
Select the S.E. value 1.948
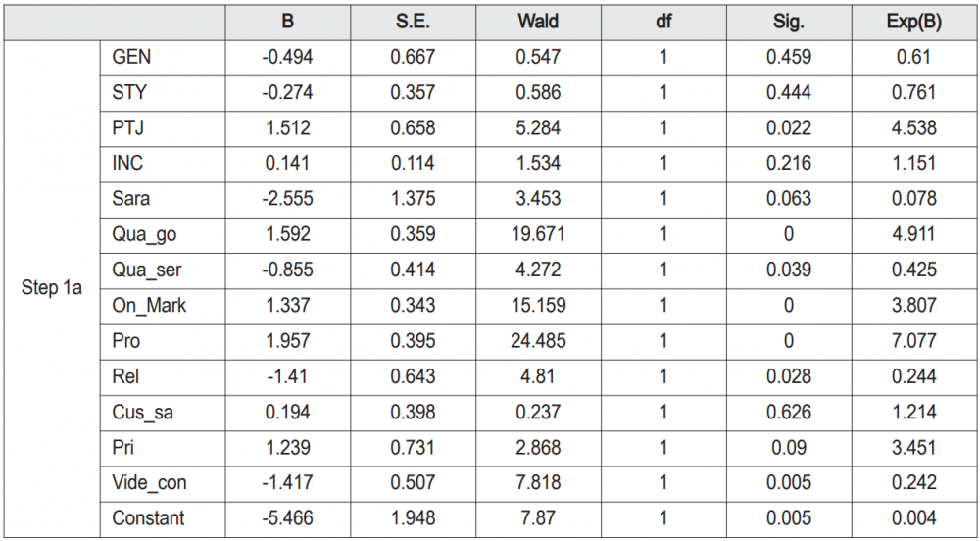point(413,518)
